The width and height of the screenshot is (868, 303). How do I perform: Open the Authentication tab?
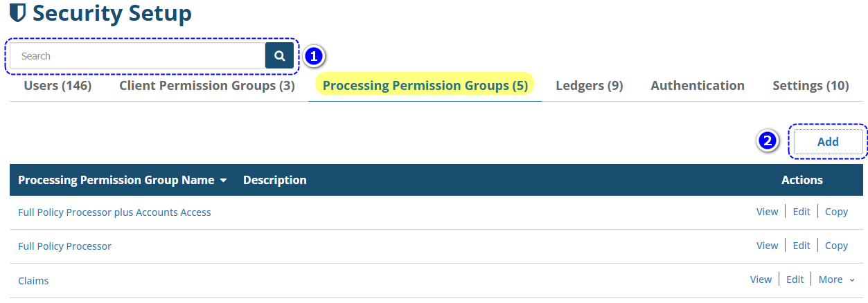698,86
